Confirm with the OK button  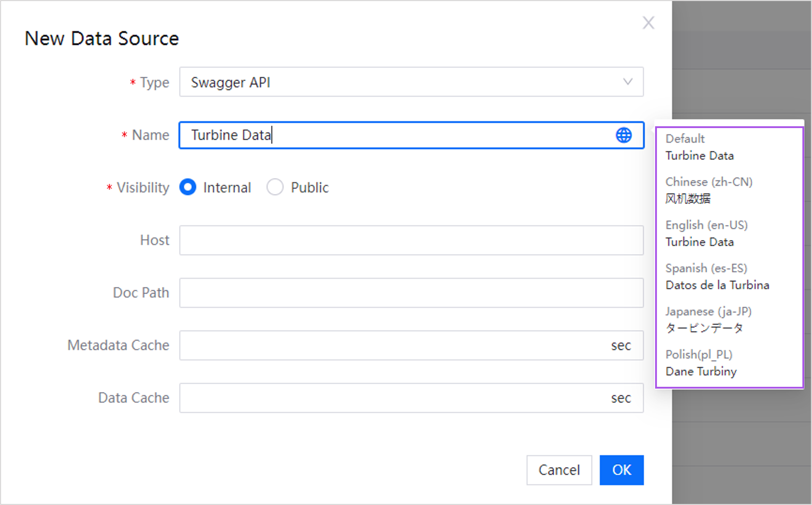[x=621, y=470]
